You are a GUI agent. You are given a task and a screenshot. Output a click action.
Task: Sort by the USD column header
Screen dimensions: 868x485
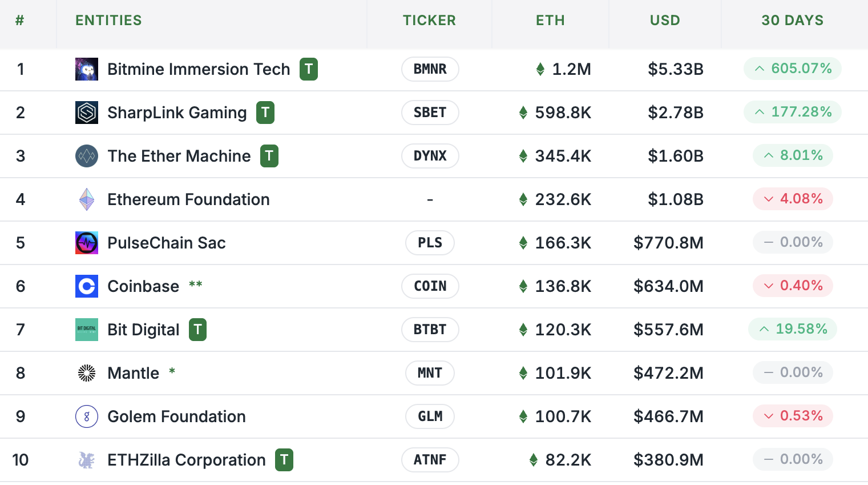pyautogui.click(x=665, y=21)
